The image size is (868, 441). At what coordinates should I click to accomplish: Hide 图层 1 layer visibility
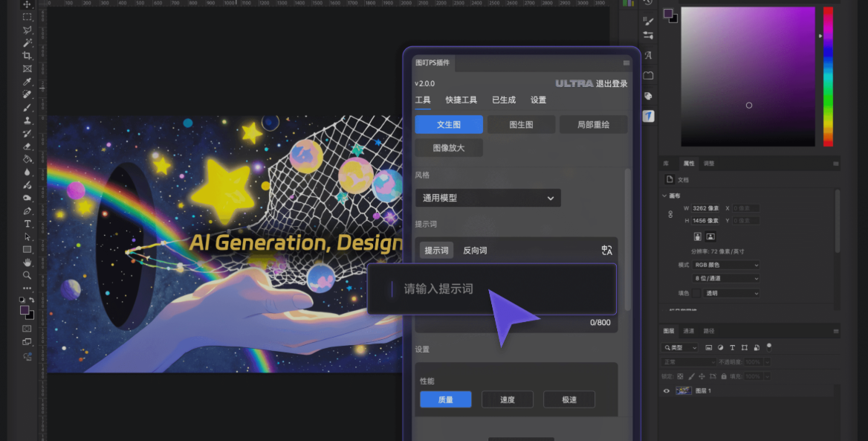point(667,390)
